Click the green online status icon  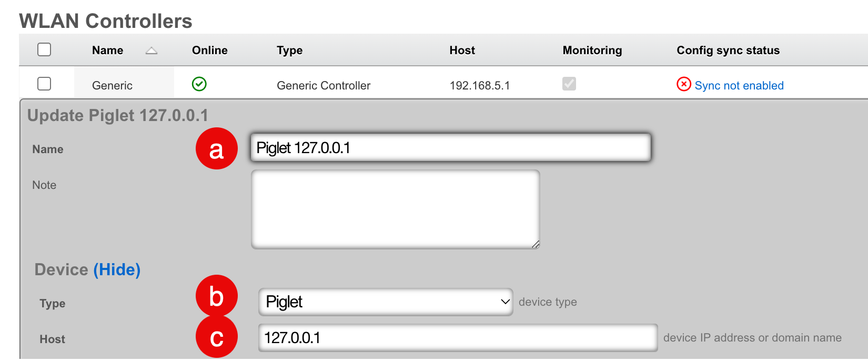pos(199,84)
